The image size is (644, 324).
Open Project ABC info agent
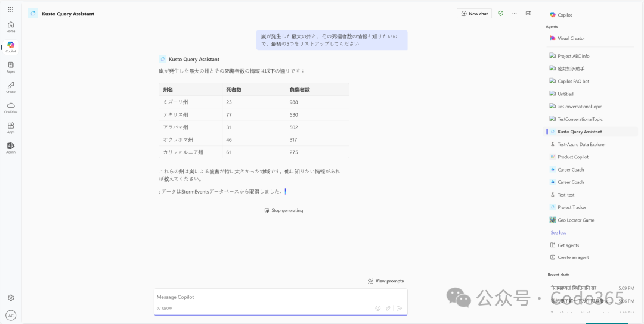click(569, 56)
